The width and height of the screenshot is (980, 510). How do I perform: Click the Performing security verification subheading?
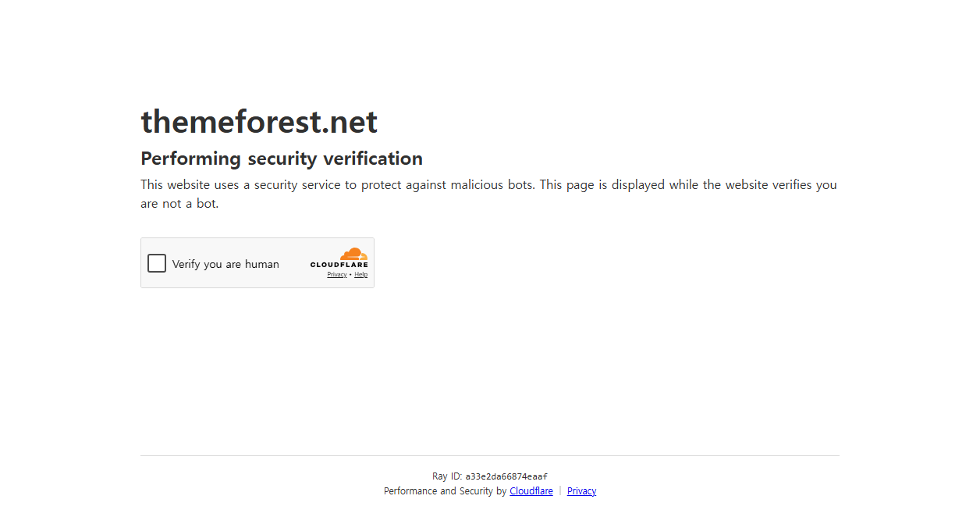282,159
